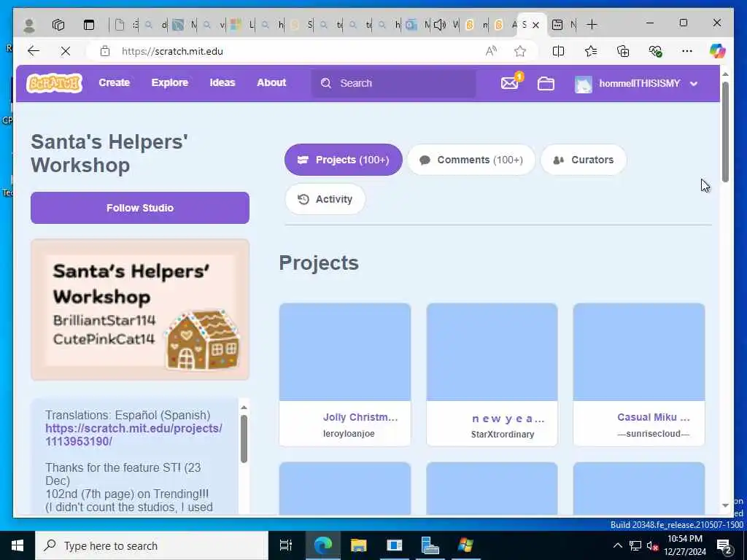Switch to the Projects tab
This screenshot has width=747, height=560.
[x=343, y=160]
